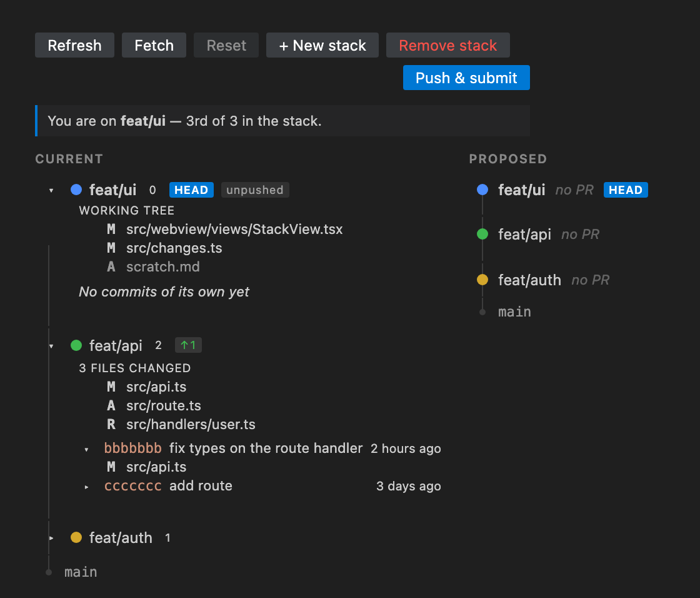This screenshot has height=598, width=700.
Task: Open src/handlers/user.ts file
Action: (x=191, y=425)
